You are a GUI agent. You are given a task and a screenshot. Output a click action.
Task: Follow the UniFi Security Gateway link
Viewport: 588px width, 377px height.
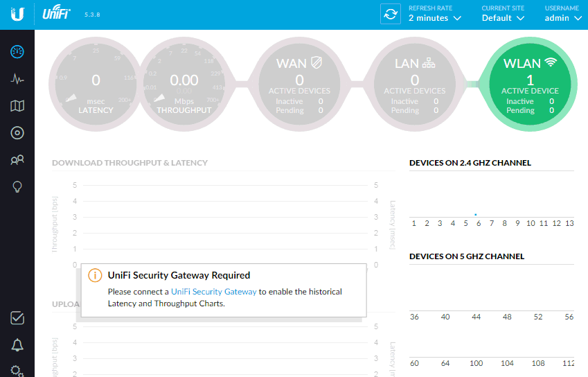(214, 292)
